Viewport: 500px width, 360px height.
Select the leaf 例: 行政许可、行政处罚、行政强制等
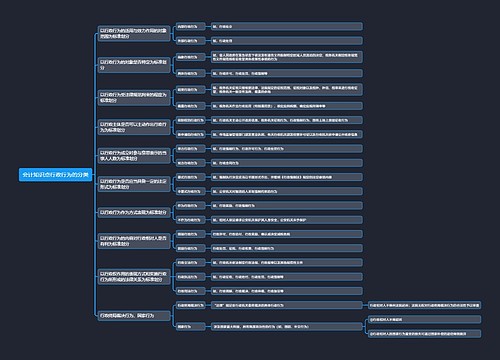287,73
